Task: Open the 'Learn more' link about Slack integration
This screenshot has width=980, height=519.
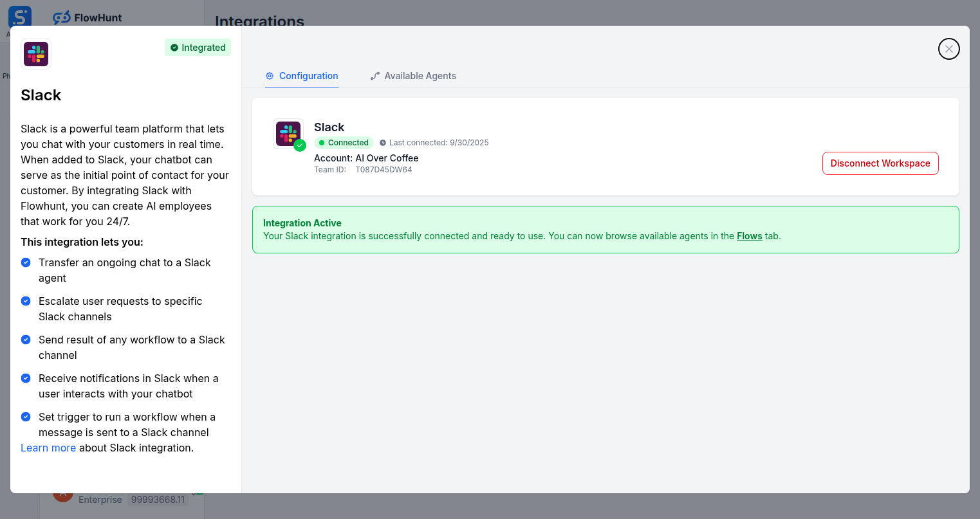Action: [48, 448]
